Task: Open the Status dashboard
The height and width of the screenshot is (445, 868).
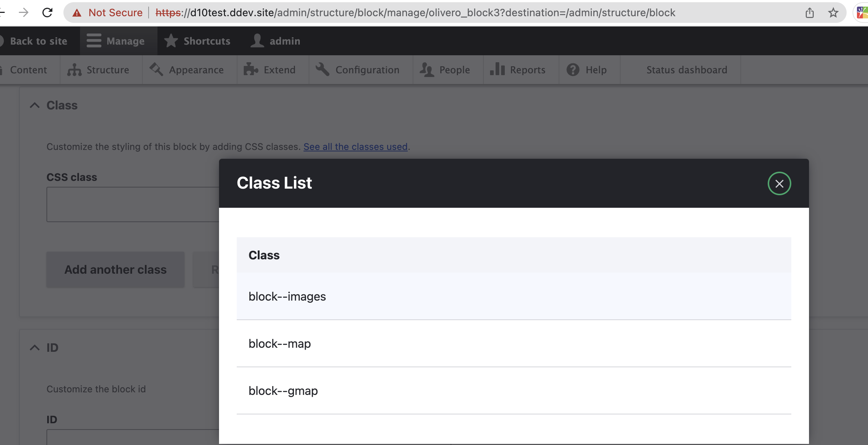Action: pos(686,69)
